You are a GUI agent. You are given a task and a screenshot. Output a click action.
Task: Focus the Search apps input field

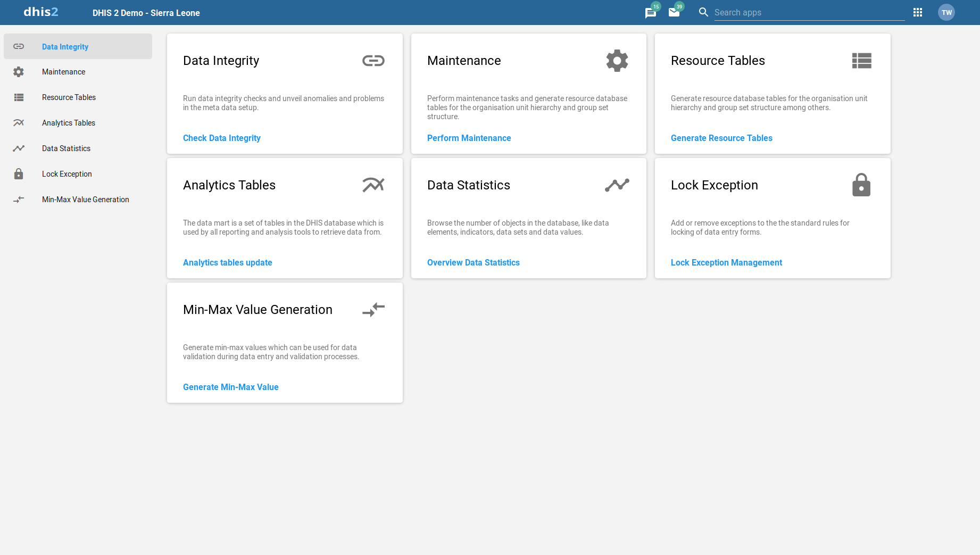tap(809, 12)
